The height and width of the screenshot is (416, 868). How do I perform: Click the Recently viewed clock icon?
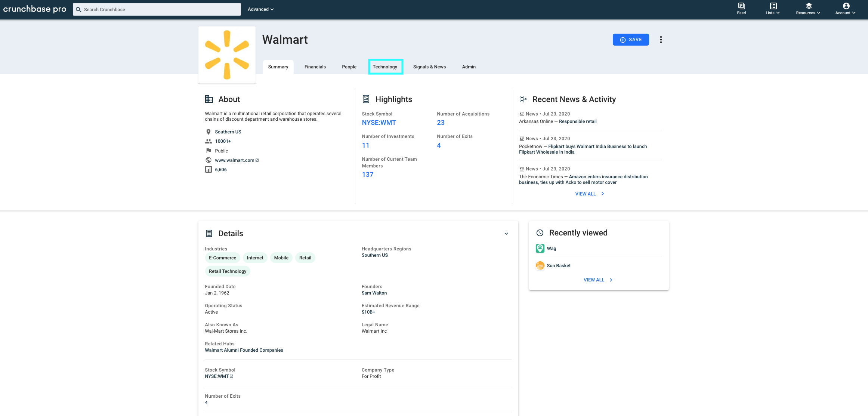540,233
